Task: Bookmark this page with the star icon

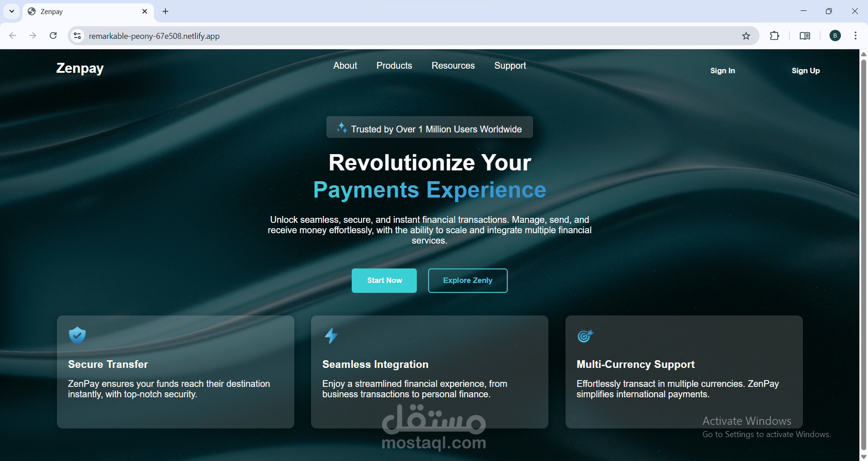Action: click(746, 36)
